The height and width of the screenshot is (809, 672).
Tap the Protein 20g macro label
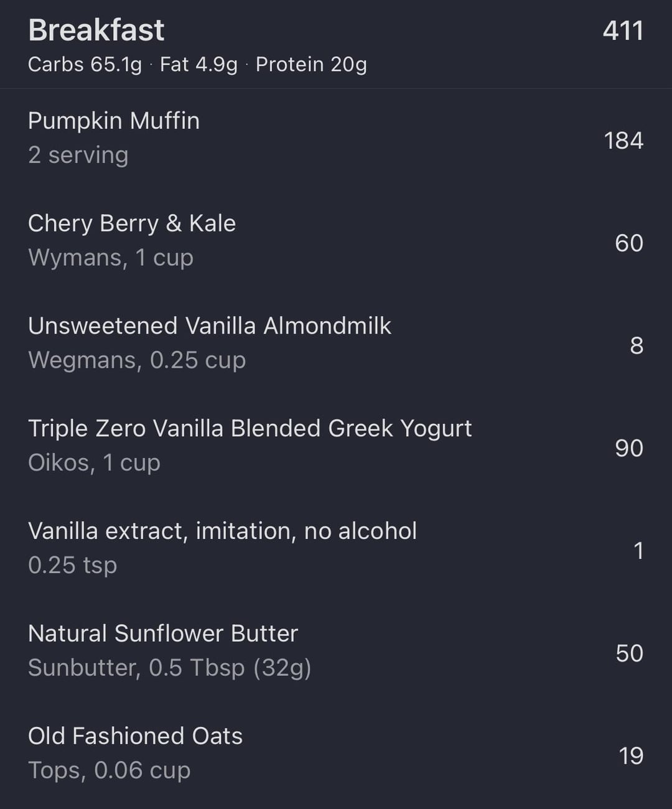pos(311,64)
